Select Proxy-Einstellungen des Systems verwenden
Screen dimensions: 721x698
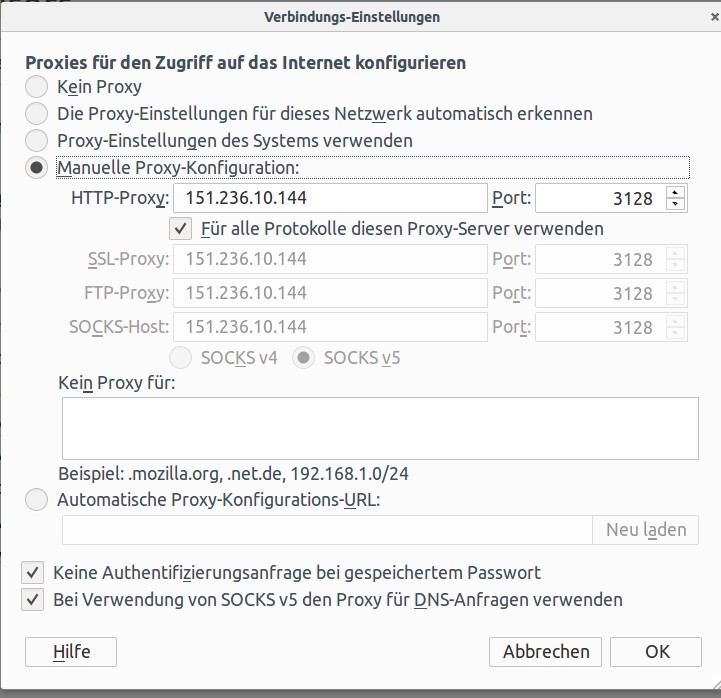(x=36, y=141)
